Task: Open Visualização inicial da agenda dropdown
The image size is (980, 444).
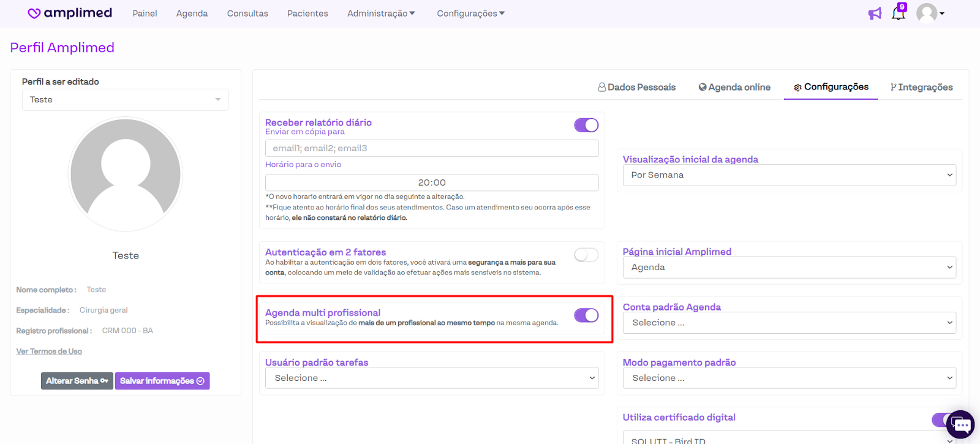Action: [x=789, y=175]
